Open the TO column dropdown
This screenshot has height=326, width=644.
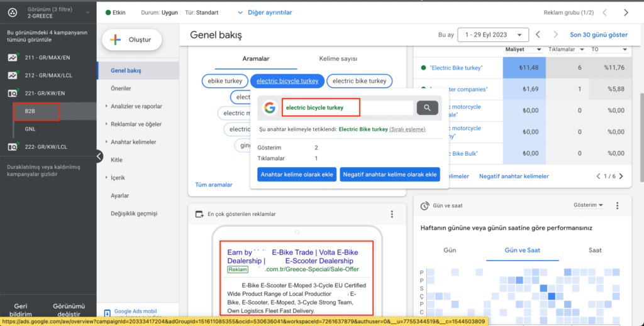(609, 50)
